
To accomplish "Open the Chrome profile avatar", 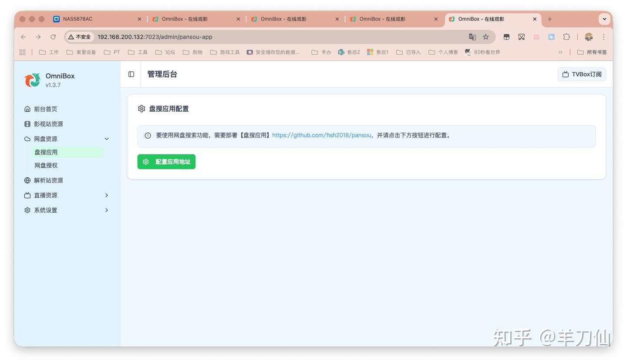I will pos(589,37).
